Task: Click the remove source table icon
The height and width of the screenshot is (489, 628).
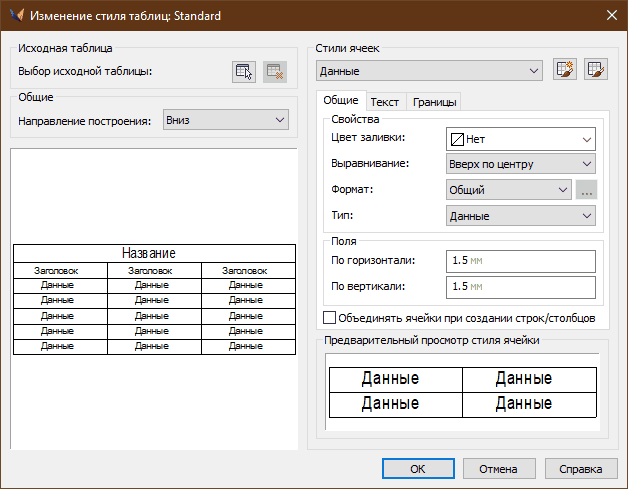Action: [x=275, y=71]
